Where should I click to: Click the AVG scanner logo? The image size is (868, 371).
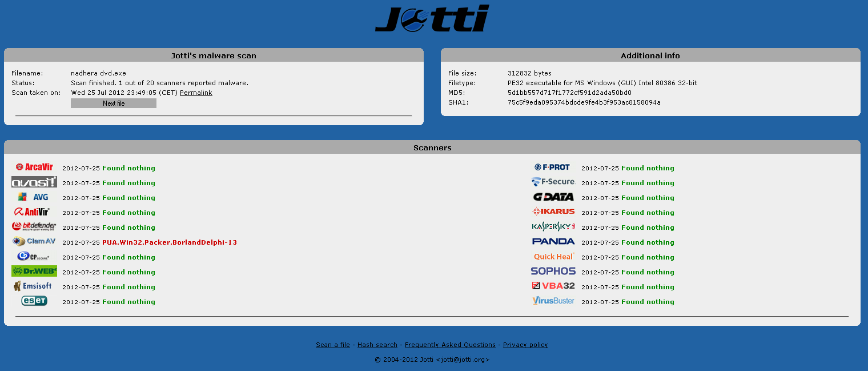[33, 197]
